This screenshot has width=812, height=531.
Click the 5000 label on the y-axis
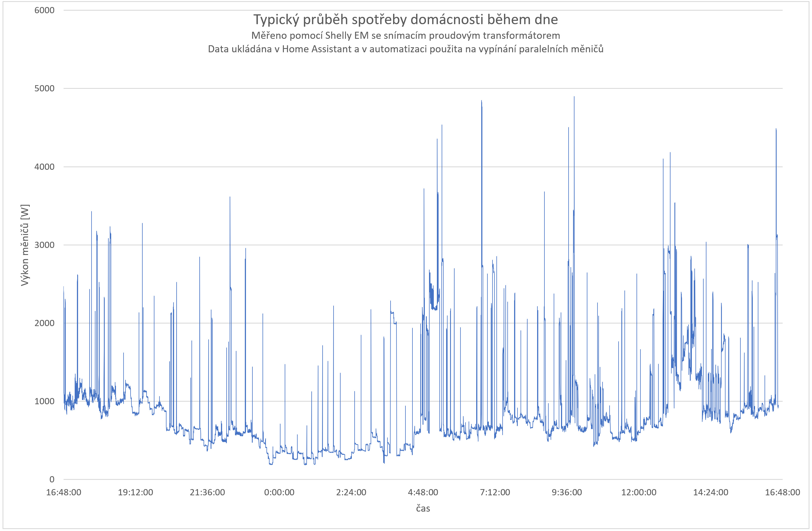[44, 89]
